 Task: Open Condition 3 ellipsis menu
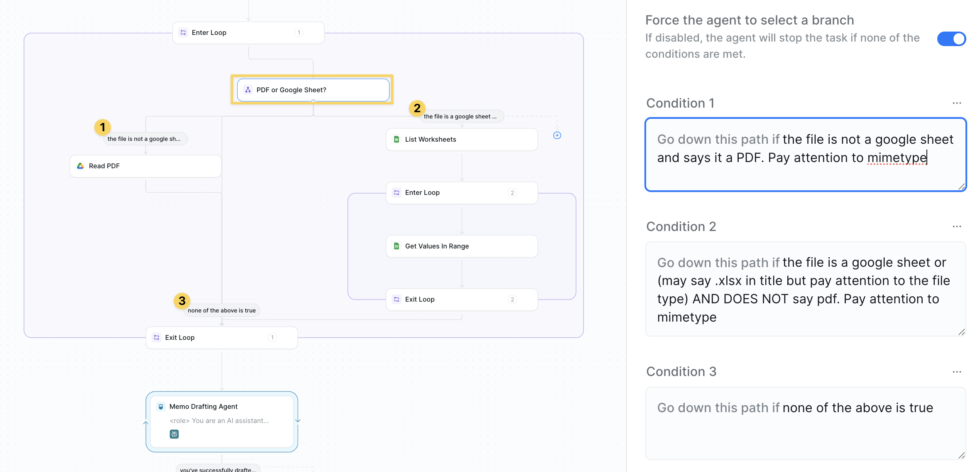[957, 372]
